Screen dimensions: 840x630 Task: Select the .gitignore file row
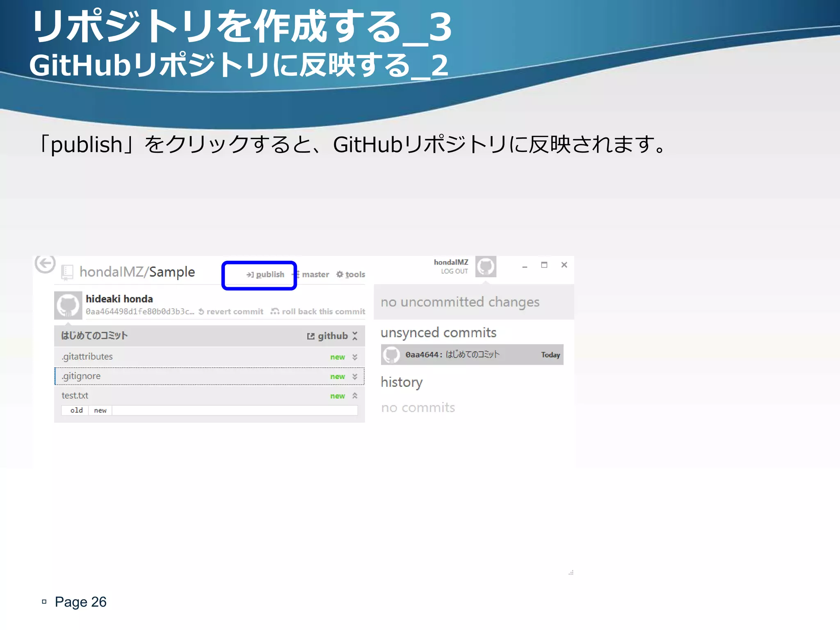[x=210, y=376]
